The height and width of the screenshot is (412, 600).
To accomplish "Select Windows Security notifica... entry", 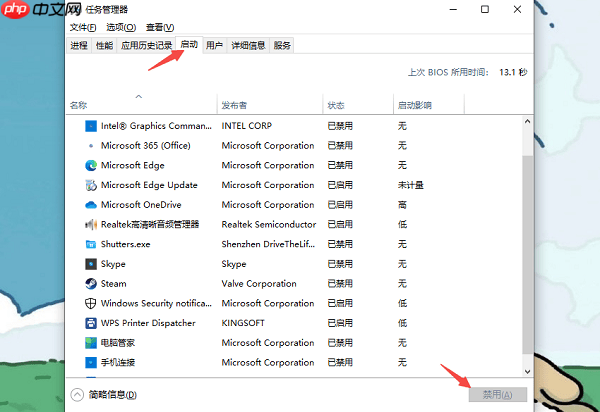I will (156, 303).
